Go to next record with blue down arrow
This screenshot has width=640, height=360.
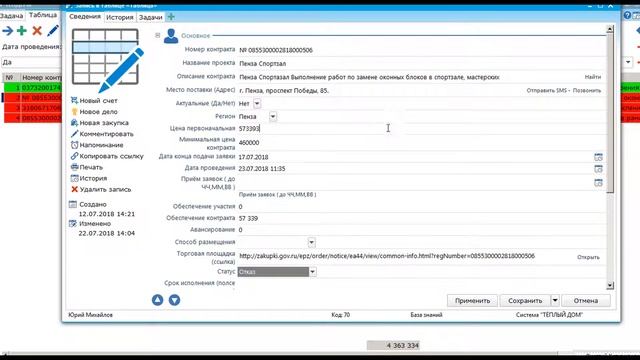tap(174, 300)
